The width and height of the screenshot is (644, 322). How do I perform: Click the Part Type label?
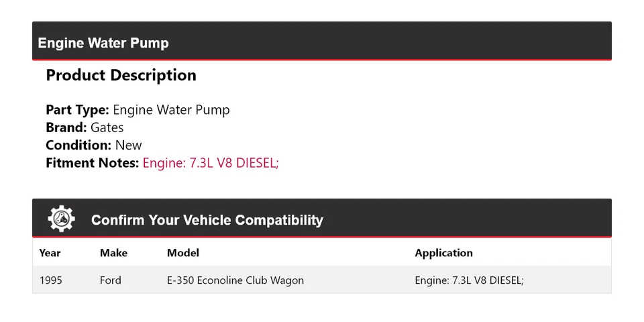[77, 110]
